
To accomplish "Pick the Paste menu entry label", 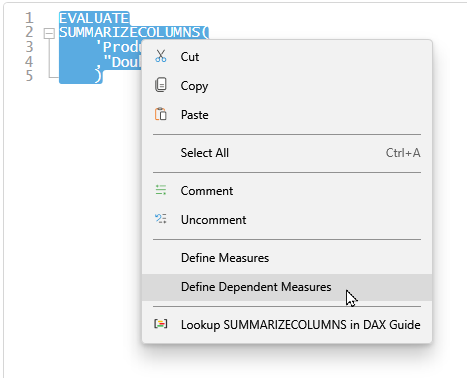I will (x=195, y=115).
